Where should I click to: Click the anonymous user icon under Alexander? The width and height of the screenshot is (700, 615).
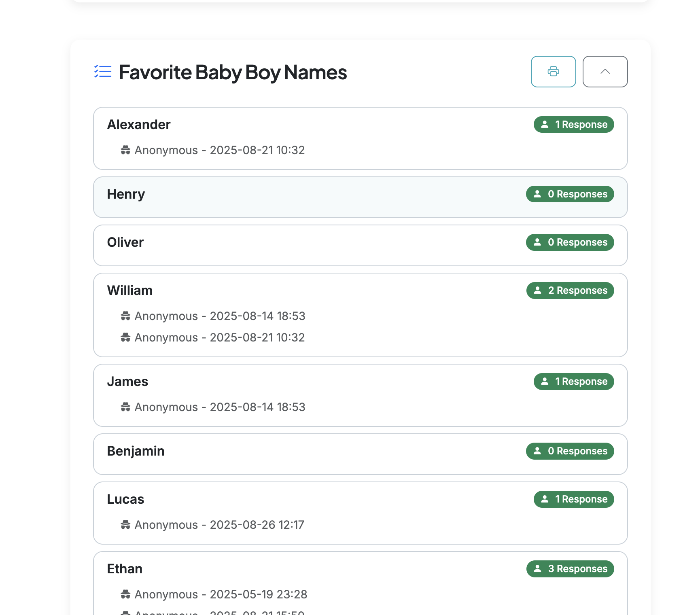[126, 150]
